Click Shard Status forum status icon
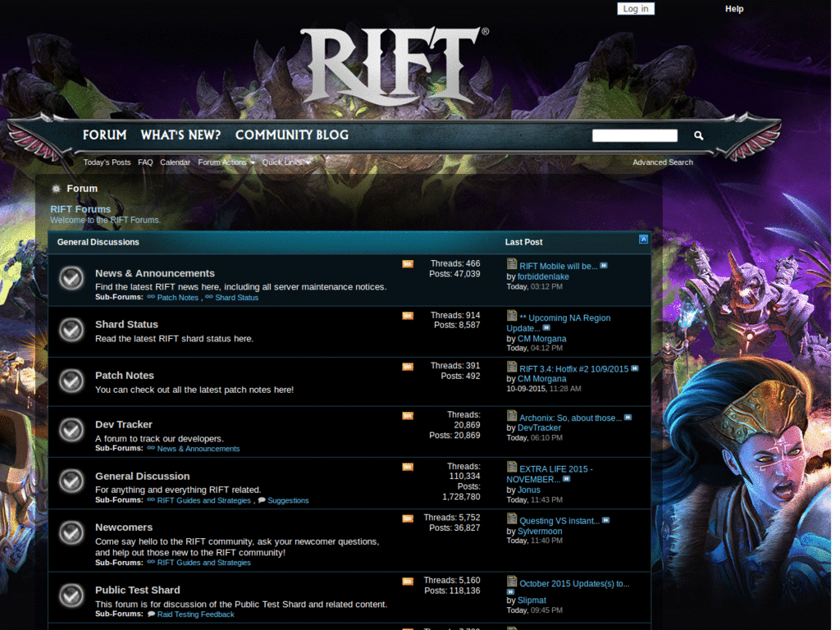Screen dimensions: 840x630 coord(71,330)
